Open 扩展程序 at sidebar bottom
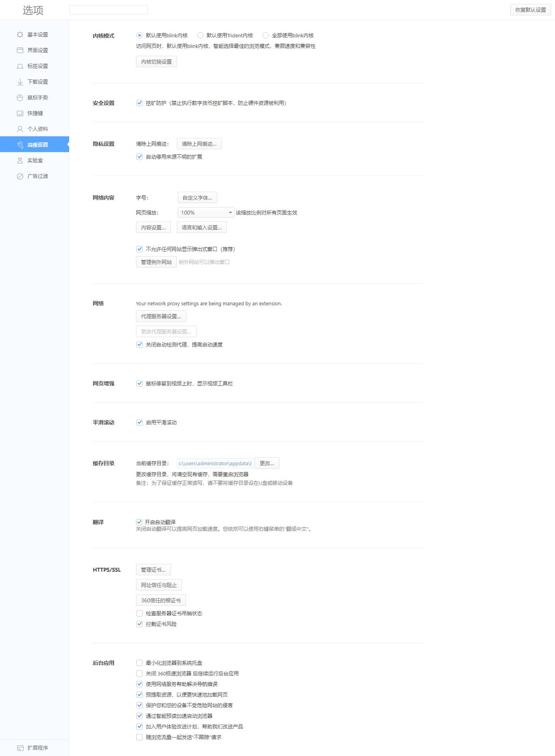 [x=34, y=748]
